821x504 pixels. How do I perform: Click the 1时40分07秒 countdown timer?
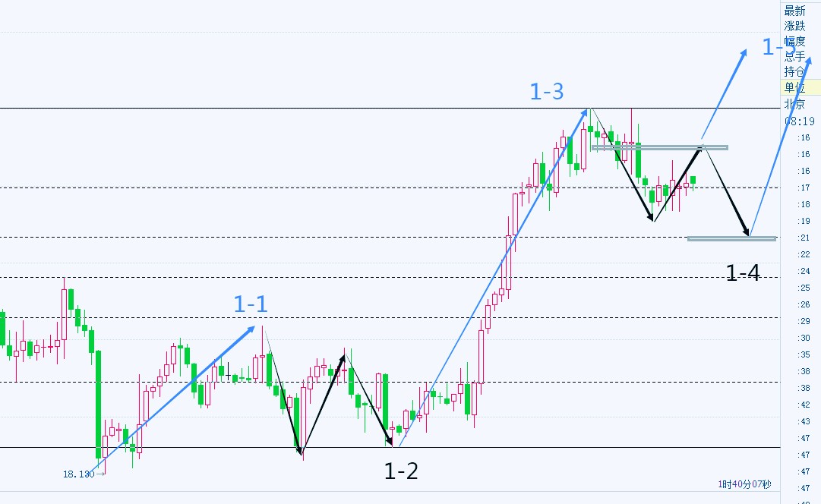click(744, 484)
